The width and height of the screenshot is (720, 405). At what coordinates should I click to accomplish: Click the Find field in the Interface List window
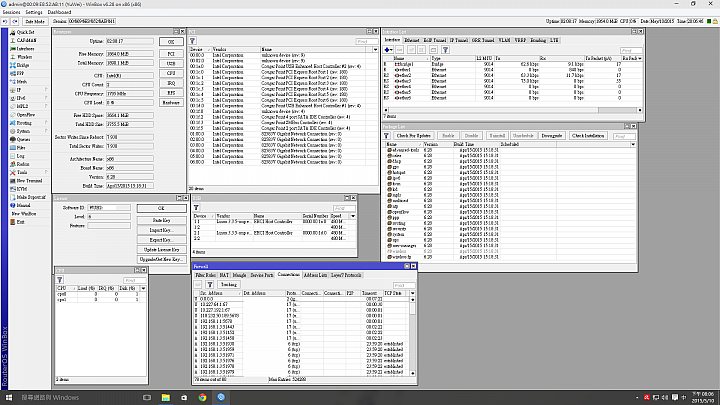point(631,50)
